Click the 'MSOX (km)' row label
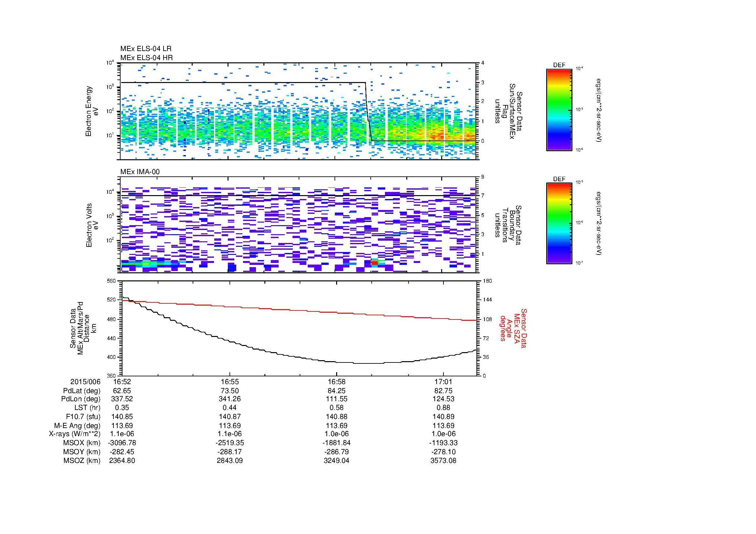Image resolution: width=756 pixels, height=534 pixels. pos(82,443)
